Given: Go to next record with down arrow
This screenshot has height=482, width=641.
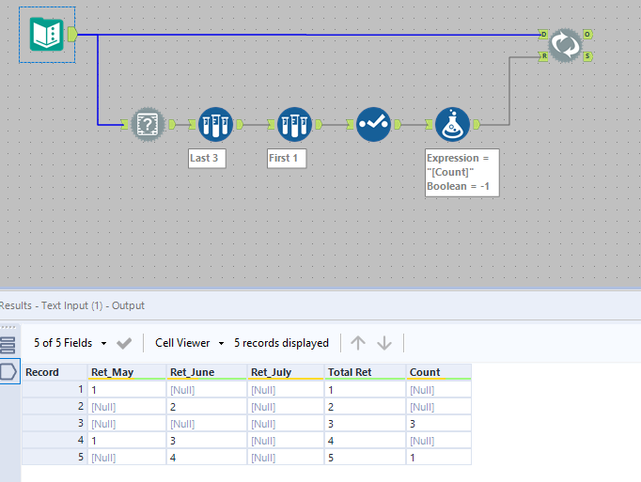Looking at the screenshot, I should coord(384,343).
